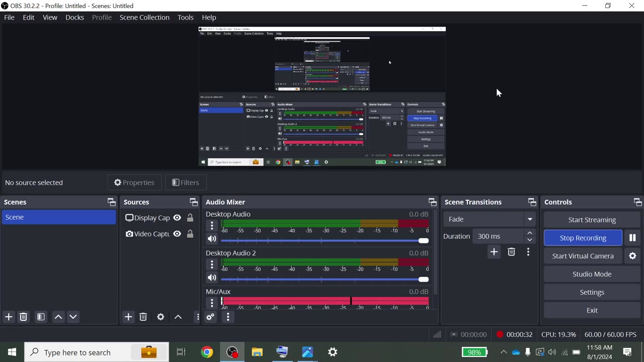Add a scene transition with the plus icon
Image resolution: width=644 pixels, height=362 pixels.
[494, 252]
